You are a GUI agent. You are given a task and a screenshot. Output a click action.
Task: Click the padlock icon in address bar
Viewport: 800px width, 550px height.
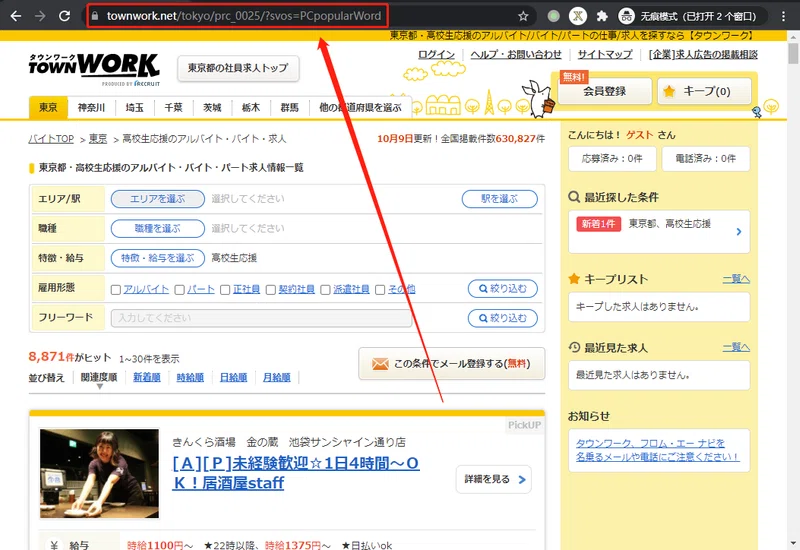[95, 16]
